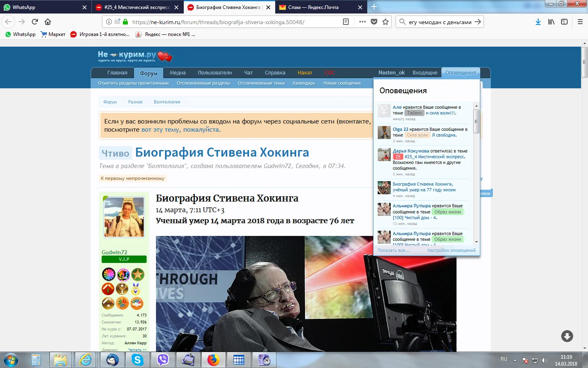The image size is (588, 368).
Task: Open the Маркет bookmark
Action: pyautogui.click(x=53, y=34)
